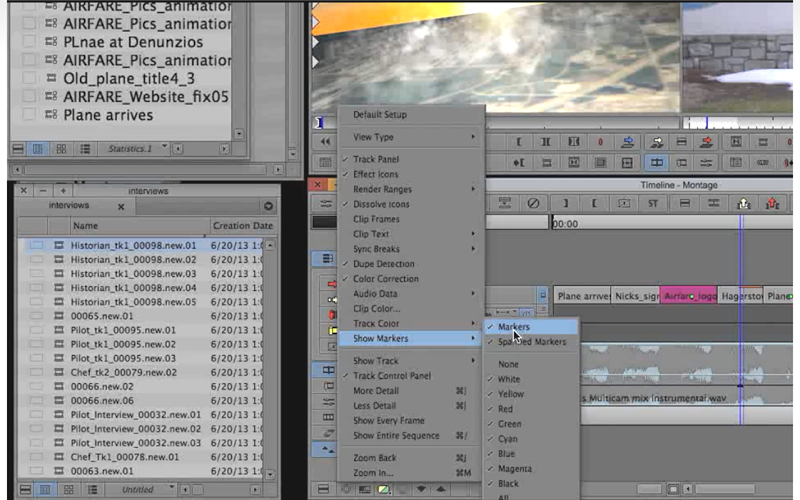The image size is (800, 500).
Task: Switch upper bin to script view icon
Action: pos(83,148)
